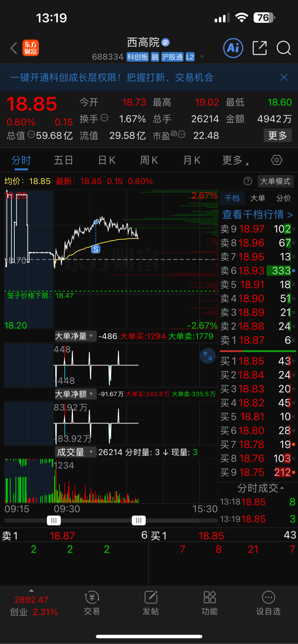
Task: Expand stock title dropdown arrow
Action: pos(202,57)
